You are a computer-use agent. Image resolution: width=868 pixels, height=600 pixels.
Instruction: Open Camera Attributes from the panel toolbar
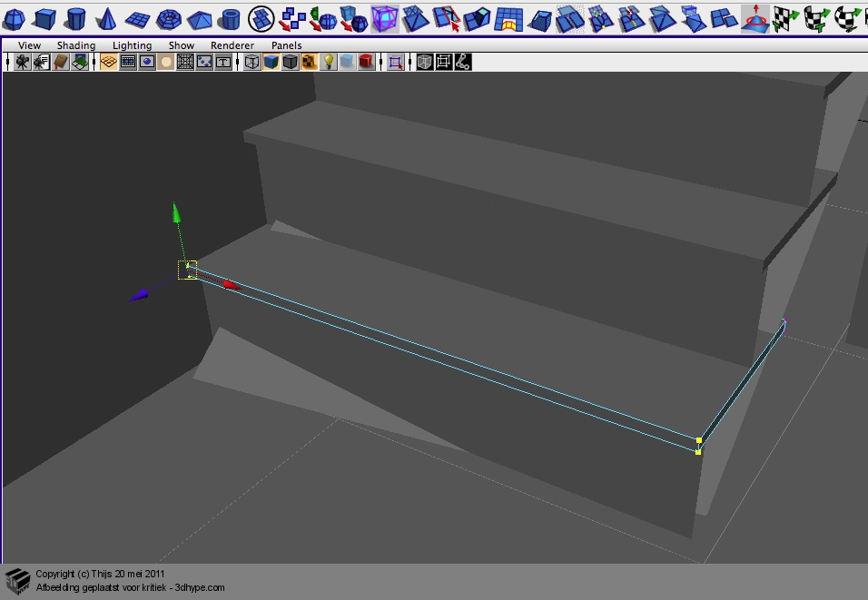click(x=42, y=62)
